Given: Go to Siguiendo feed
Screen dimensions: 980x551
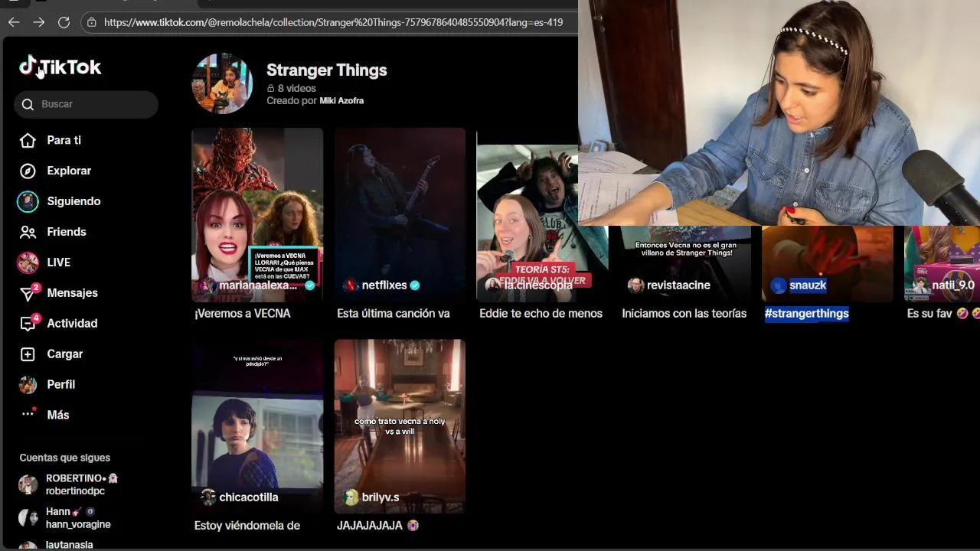Looking at the screenshot, I should coord(73,201).
